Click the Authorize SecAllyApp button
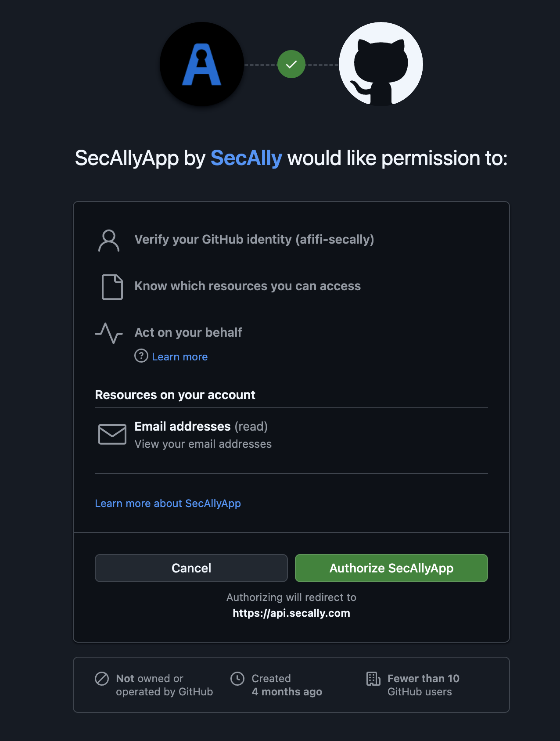Screen dimensions: 560x741 click(x=391, y=568)
